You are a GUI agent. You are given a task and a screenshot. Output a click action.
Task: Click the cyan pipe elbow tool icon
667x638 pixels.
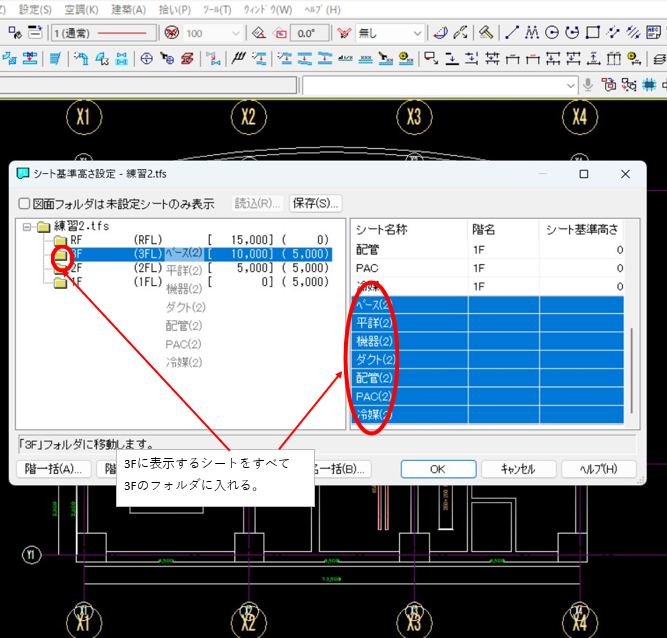click(x=81, y=58)
